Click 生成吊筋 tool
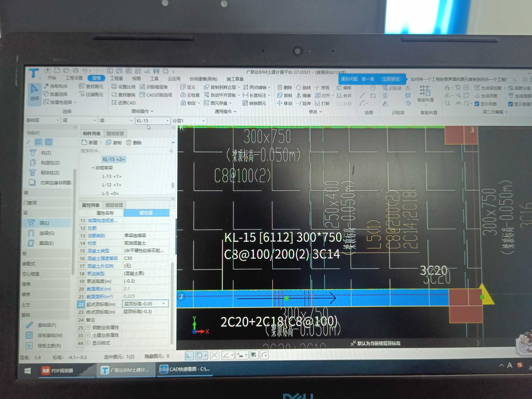 coord(486,96)
